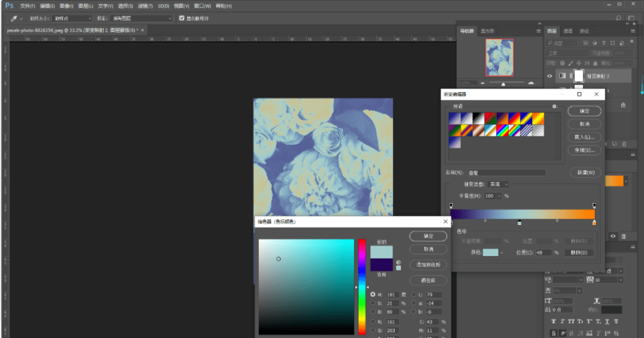644x338 pixels.
Task: Click add to swatches button
Action: (428, 265)
